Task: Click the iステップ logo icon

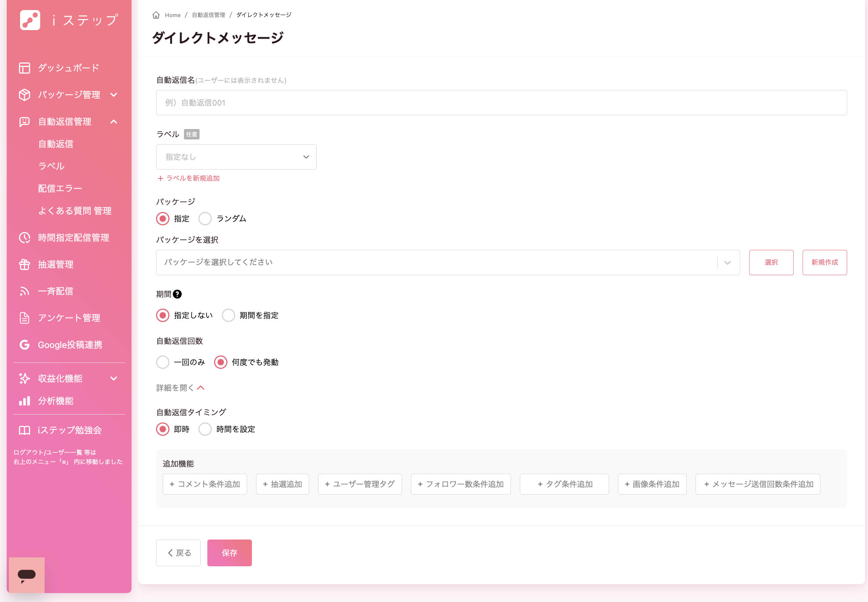Action: coord(30,20)
